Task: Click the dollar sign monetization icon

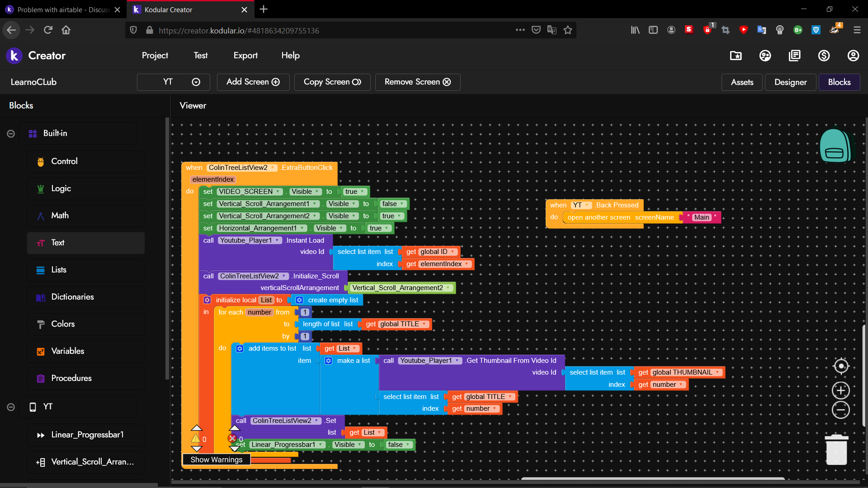Action: pyautogui.click(x=824, y=56)
